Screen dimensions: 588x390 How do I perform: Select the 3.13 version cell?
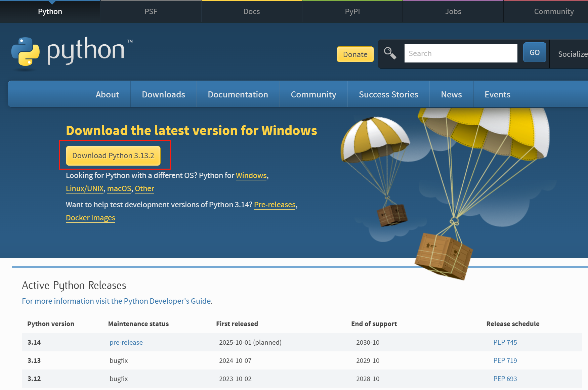click(x=34, y=360)
